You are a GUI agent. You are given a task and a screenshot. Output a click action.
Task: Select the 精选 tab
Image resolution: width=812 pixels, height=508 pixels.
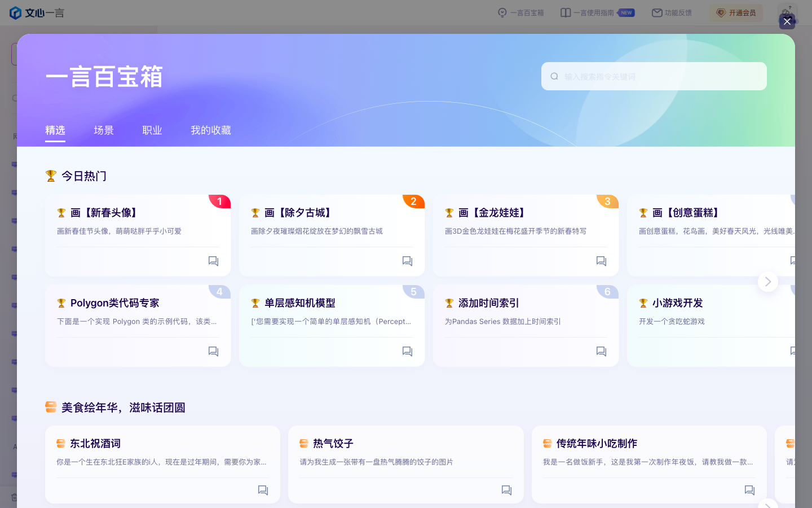pyautogui.click(x=55, y=130)
